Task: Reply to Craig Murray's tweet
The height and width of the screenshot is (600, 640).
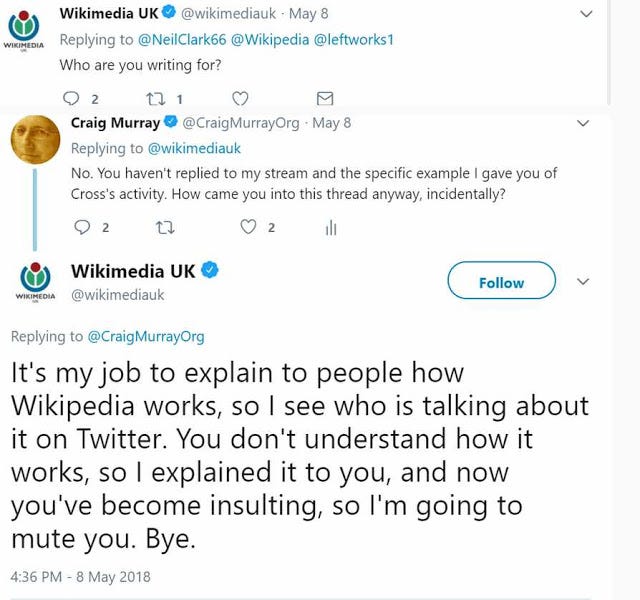Action: 82,228
